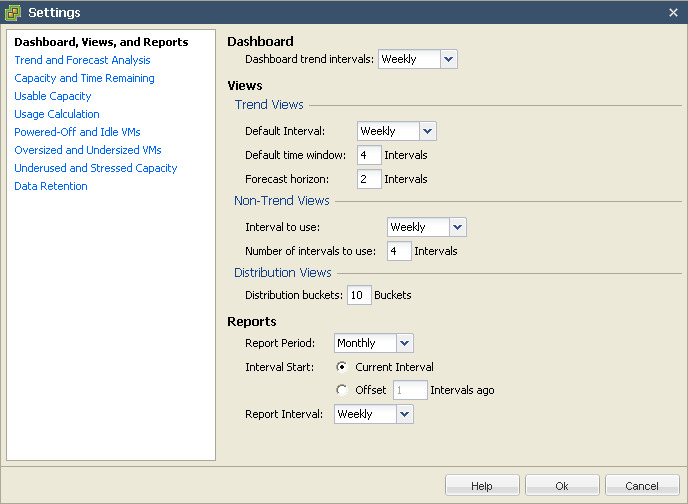Expand the Report Period dropdown
Screen dimensions: 688x504
click(x=373, y=343)
